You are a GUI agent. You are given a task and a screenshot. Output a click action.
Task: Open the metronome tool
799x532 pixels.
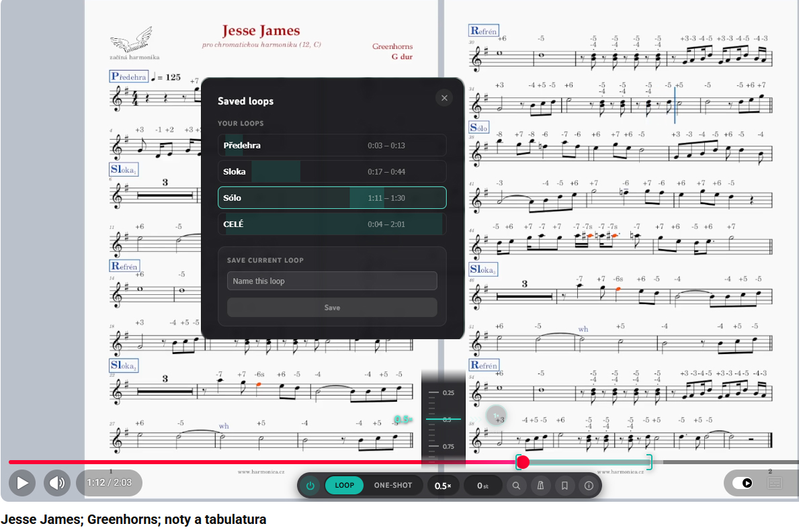click(541, 486)
